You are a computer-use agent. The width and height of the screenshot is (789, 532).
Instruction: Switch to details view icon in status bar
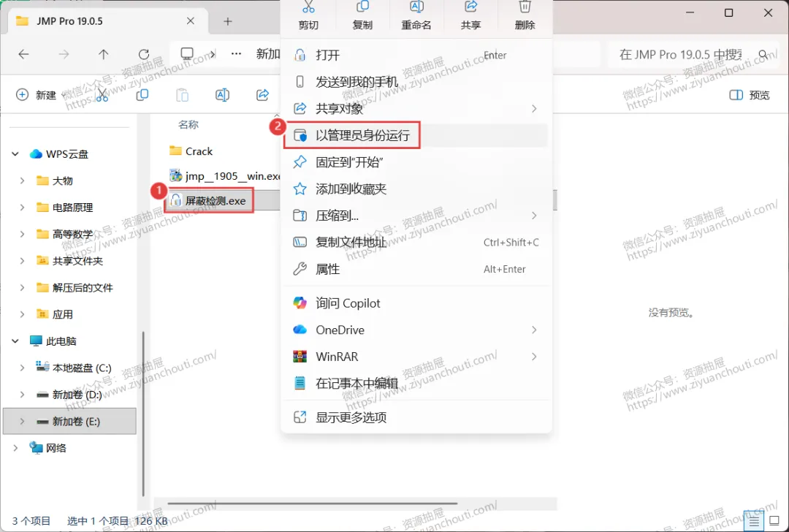(x=754, y=521)
